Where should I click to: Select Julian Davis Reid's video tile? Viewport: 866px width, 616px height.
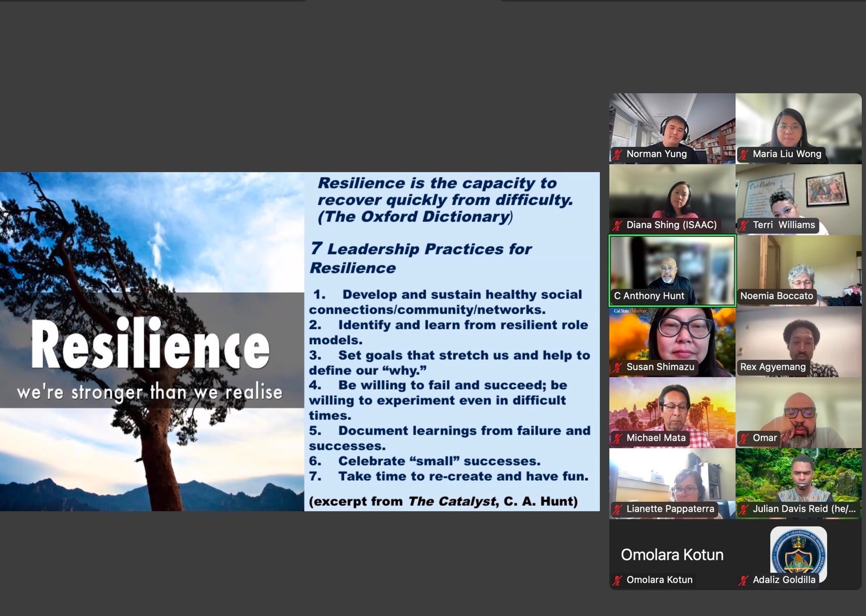(799, 483)
